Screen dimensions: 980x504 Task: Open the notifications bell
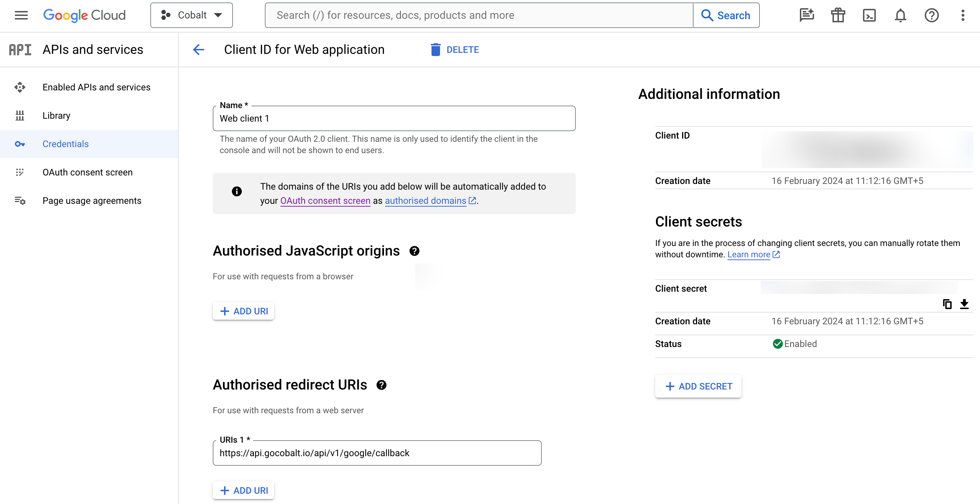(x=900, y=15)
